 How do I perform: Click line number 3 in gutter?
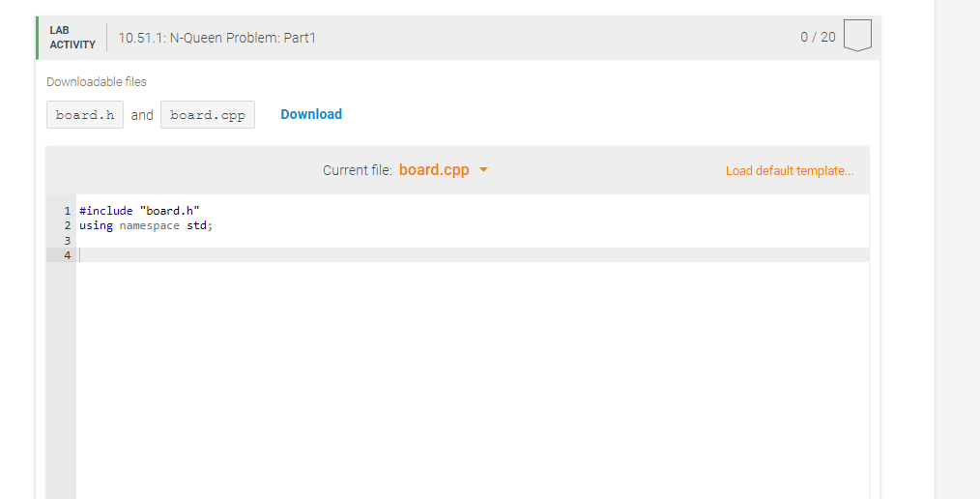click(68, 241)
